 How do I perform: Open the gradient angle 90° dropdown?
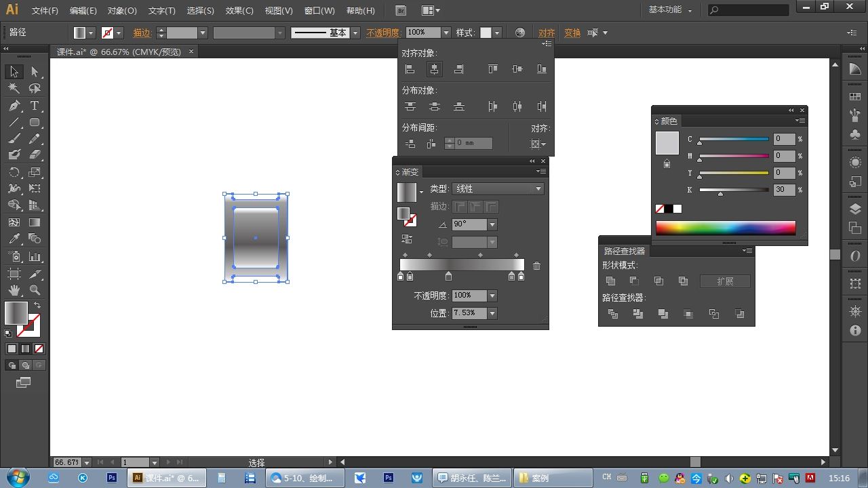(492, 224)
